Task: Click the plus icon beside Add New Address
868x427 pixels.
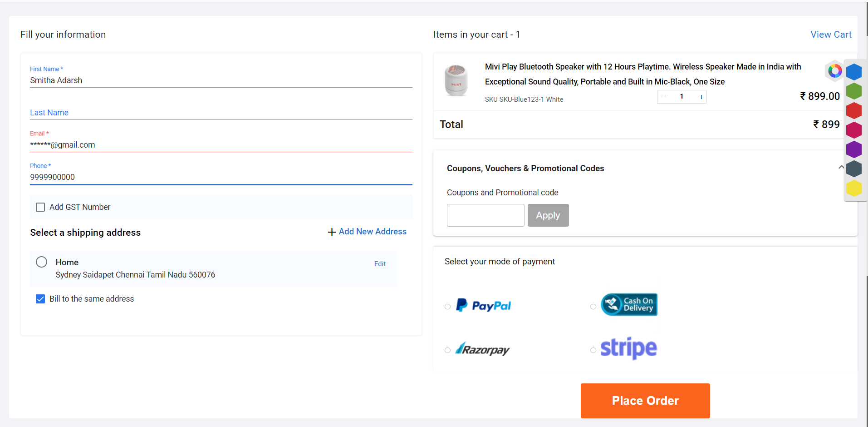Action: pyautogui.click(x=332, y=232)
